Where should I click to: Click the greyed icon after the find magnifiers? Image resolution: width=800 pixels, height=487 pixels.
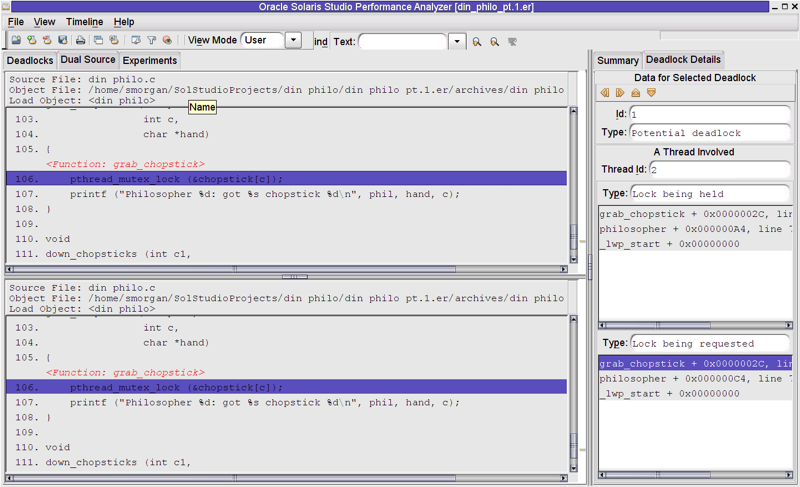coord(512,42)
